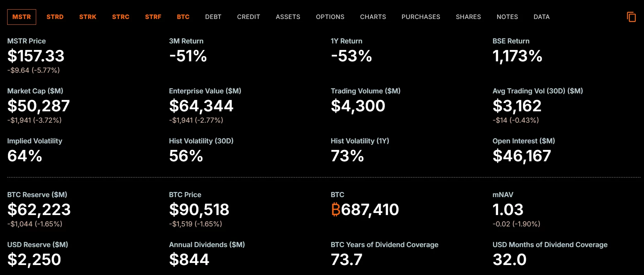Screen dimensions: 644x275
Task: Select the STRF tab
Action: point(153,17)
